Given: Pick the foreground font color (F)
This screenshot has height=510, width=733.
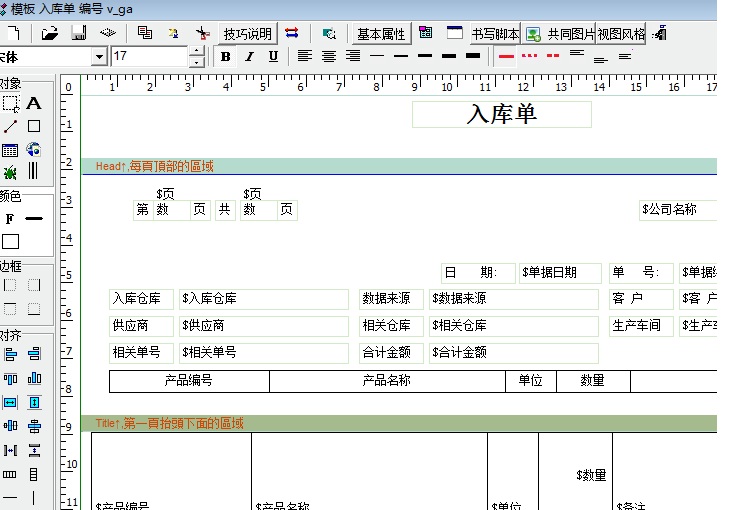Looking at the screenshot, I should click(x=10, y=218).
